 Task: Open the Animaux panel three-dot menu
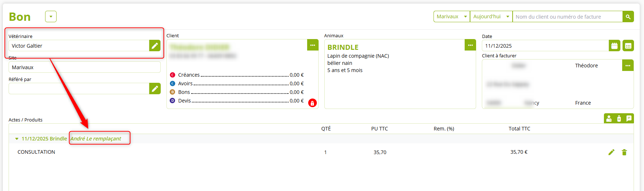click(x=470, y=45)
